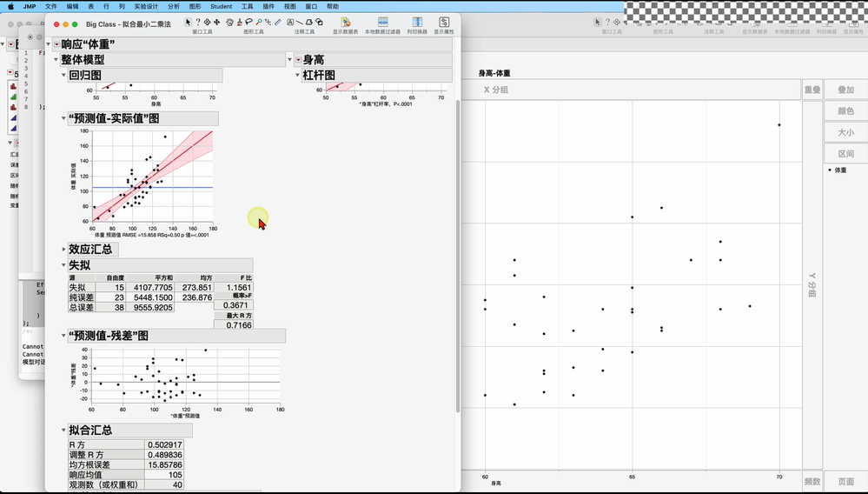Viewport: 868px width, 494px height.
Task: Collapse the 拟合汇总 section
Action: (63, 430)
